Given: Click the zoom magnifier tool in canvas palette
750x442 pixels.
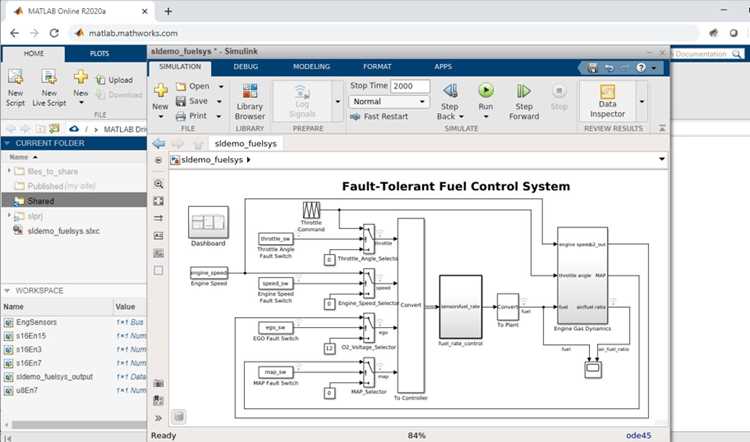Looking at the screenshot, I should [159, 184].
